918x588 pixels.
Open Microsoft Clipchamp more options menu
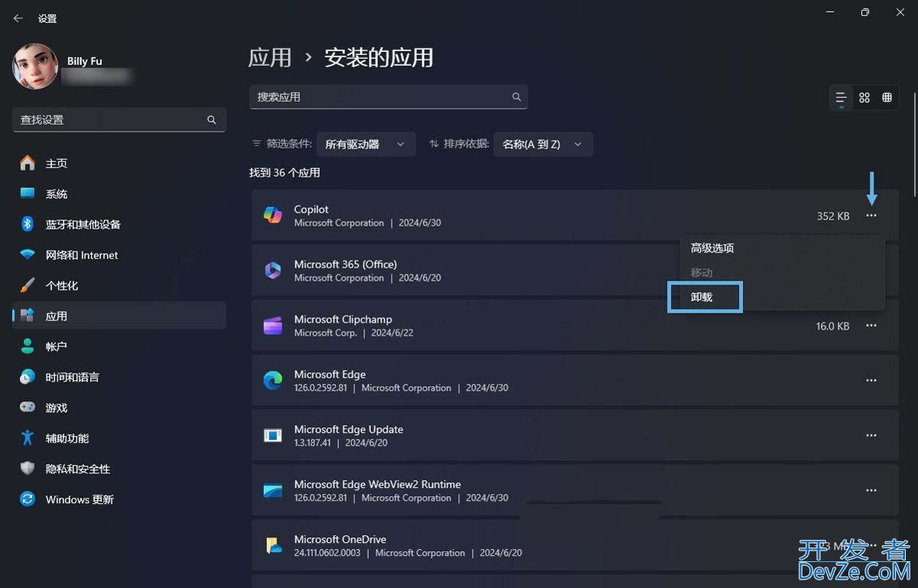pos(871,326)
